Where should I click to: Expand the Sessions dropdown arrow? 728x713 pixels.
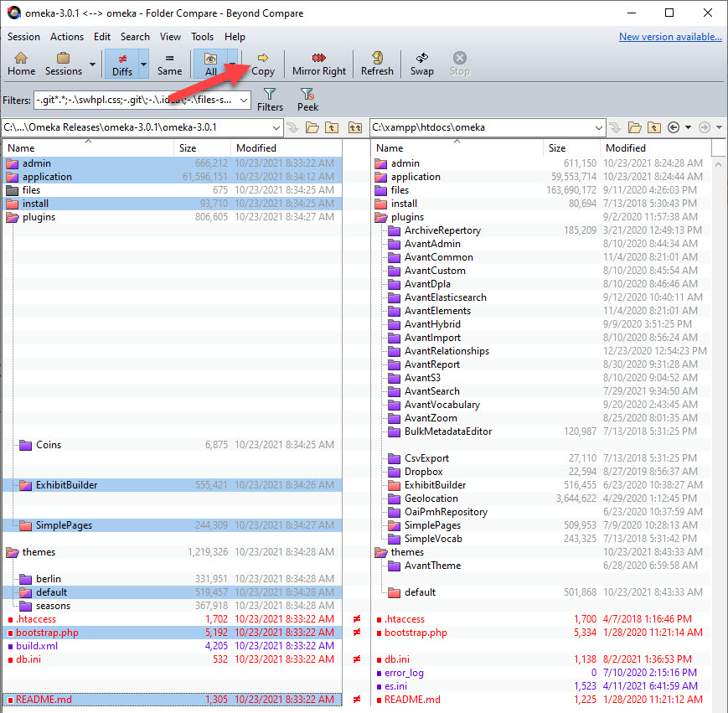coord(92,64)
